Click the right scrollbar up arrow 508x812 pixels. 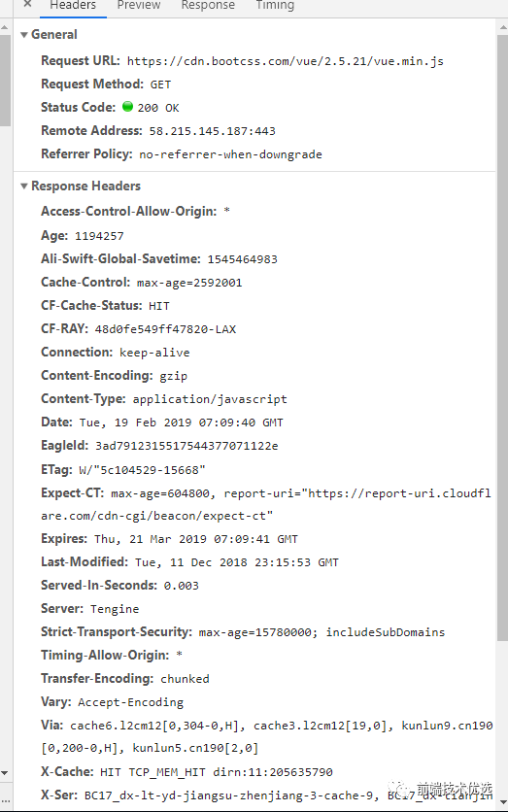[x=502, y=27]
